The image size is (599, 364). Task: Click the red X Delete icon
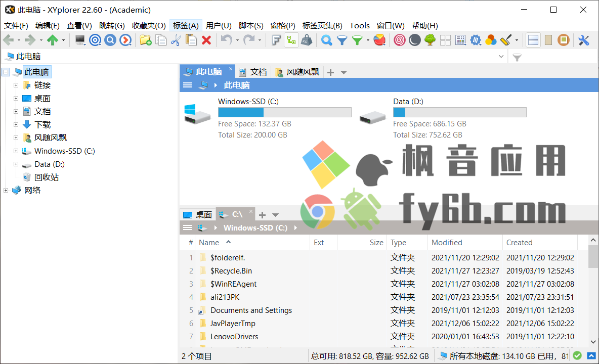pos(206,40)
